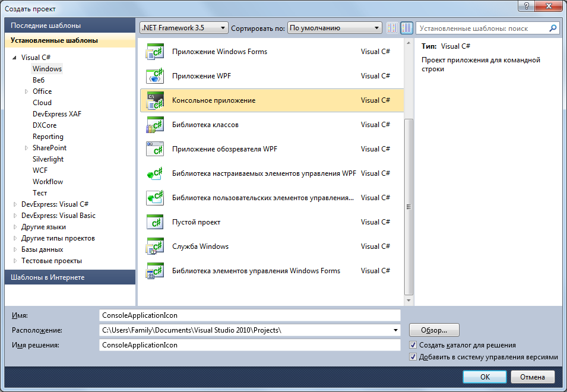
Task: Expand DevExpress: Visual C# node
Action: (15, 204)
